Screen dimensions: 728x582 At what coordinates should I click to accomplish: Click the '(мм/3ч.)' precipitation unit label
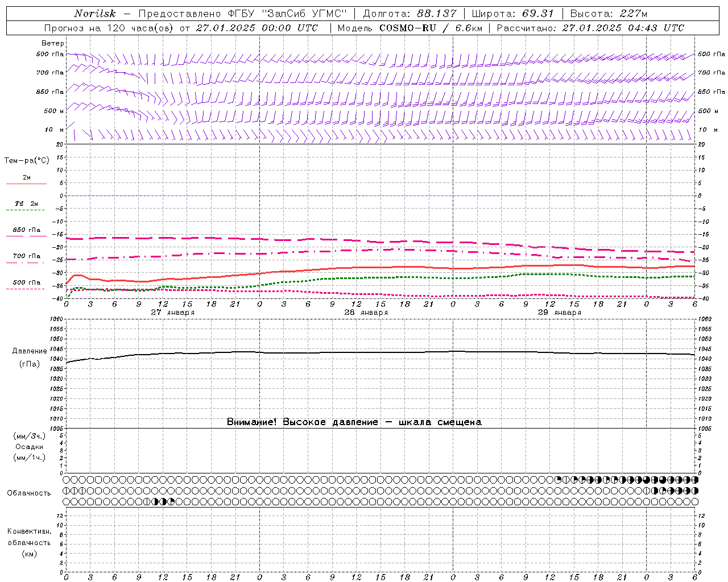click(x=29, y=436)
